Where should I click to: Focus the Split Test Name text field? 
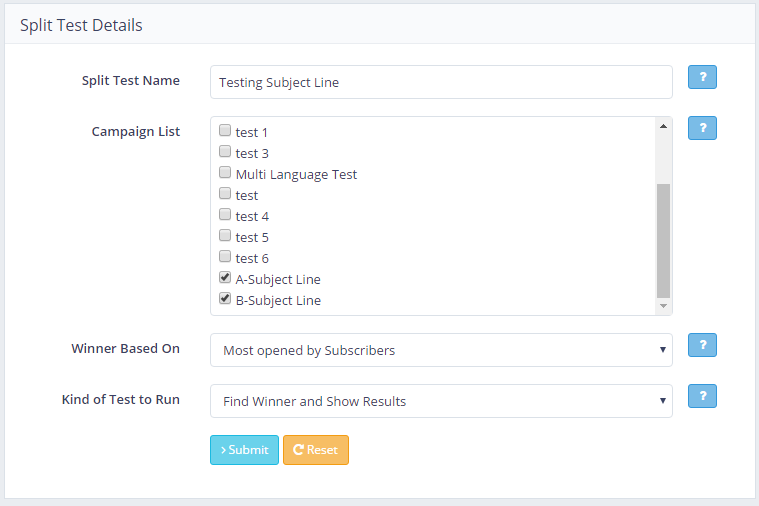[441, 82]
